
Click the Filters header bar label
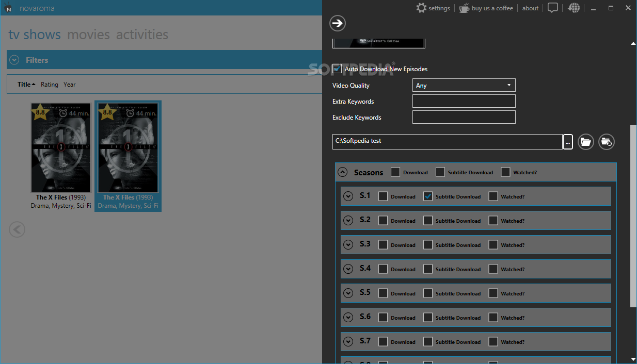pyautogui.click(x=37, y=60)
